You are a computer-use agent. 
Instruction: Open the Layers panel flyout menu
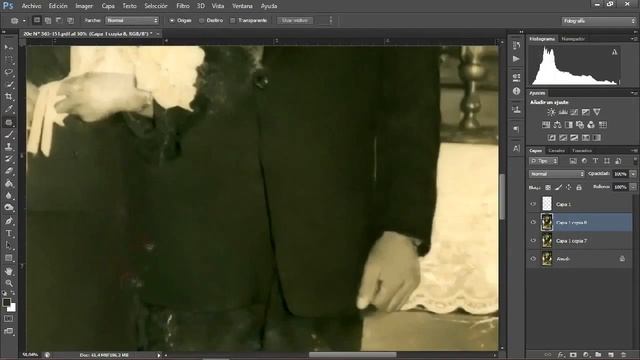(633, 151)
